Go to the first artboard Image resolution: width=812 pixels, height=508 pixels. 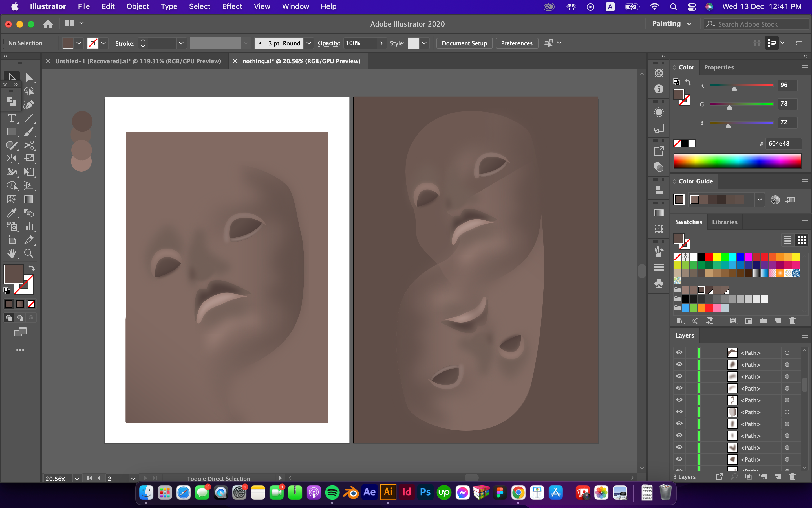pos(89,478)
